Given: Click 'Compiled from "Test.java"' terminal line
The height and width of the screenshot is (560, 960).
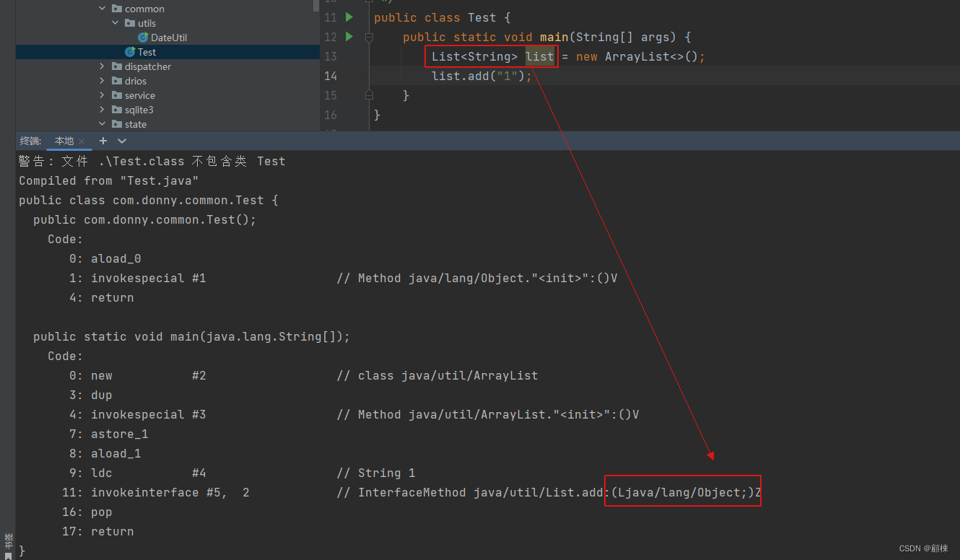Looking at the screenshot, I should (x=108, y=180).
